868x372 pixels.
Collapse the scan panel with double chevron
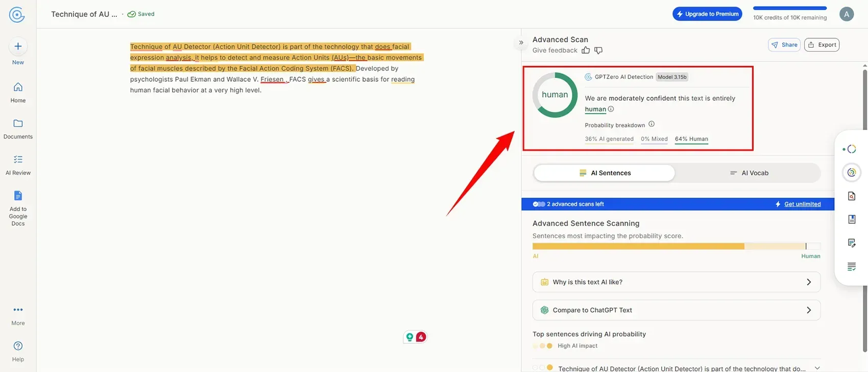[521, 42]
